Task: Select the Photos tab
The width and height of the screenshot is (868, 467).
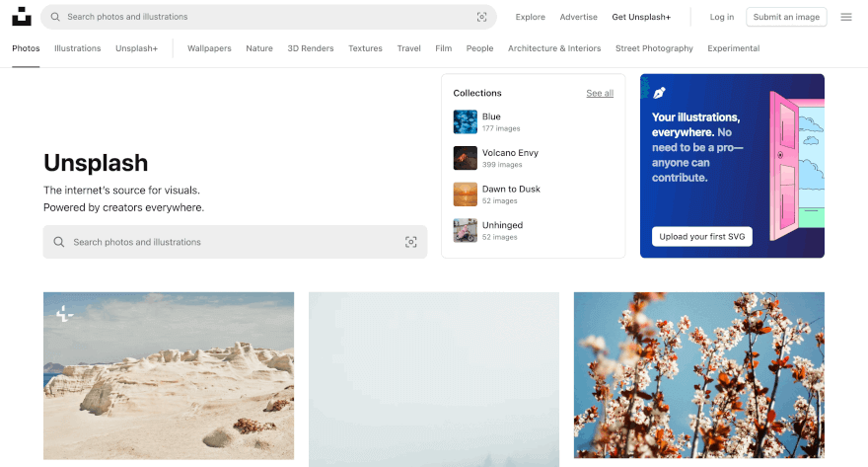Action: [x=26, y=48]
